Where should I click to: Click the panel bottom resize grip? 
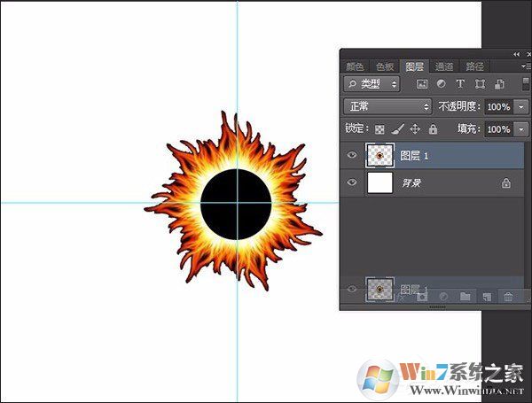pyautogui.click(x=438, y=307)
